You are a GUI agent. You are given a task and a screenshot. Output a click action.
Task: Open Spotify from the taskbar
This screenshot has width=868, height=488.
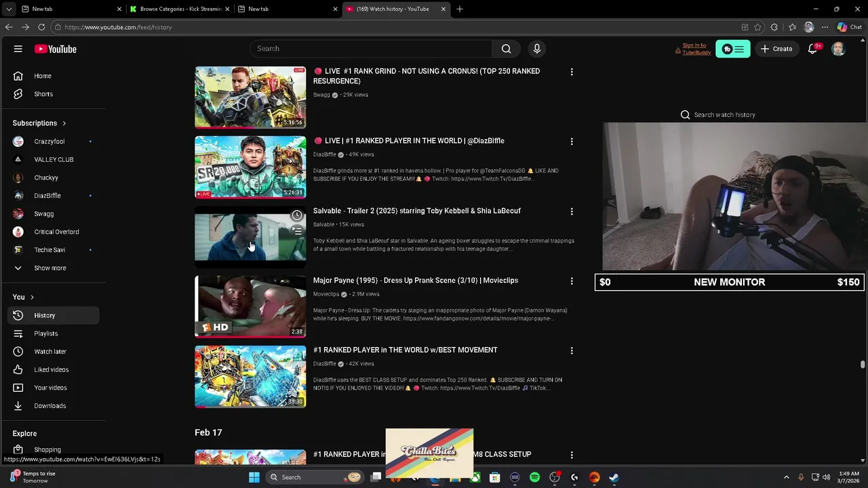point(535,477)
